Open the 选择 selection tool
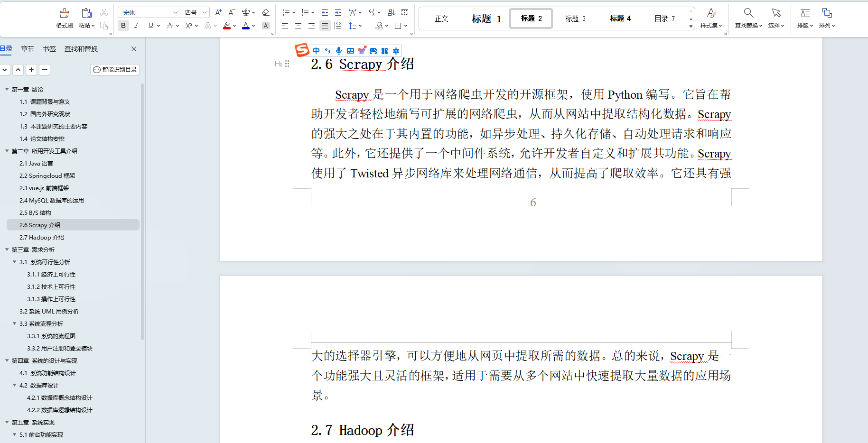The height and width of the screenshot is (443, 868). point(776,18)
